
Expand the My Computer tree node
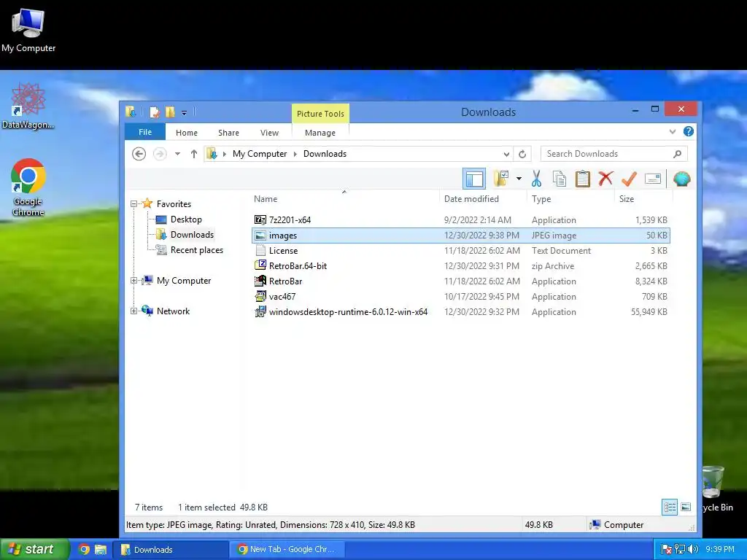point(134,281)
